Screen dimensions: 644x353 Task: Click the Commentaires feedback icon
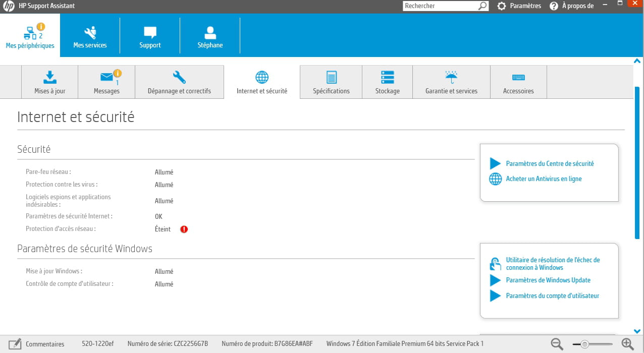15,344
